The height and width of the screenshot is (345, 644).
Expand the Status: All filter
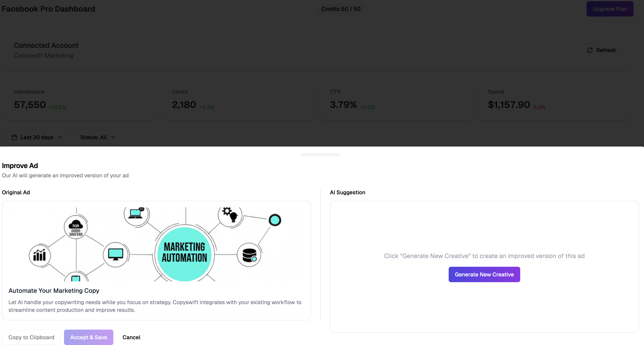pyautogui.click(x=98, y=137)
